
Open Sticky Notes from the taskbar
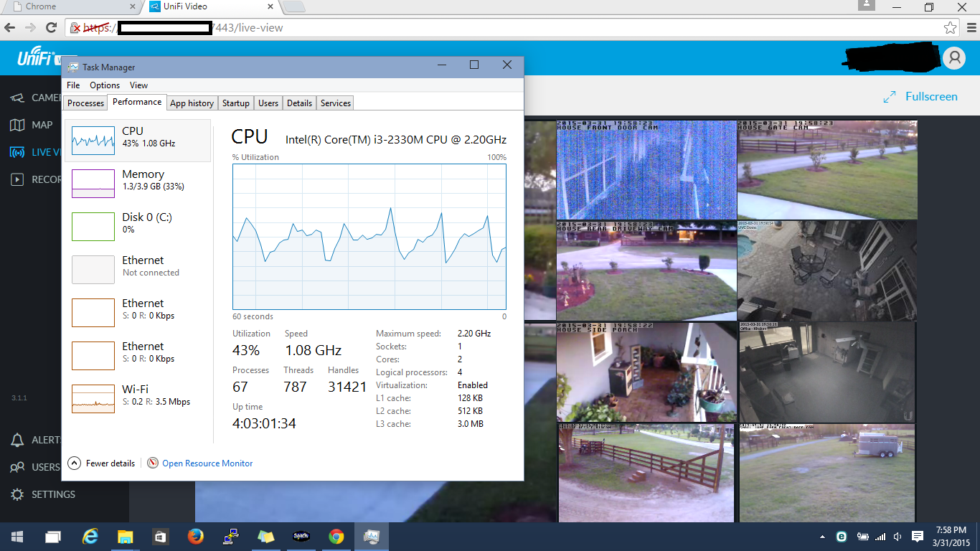(266, 537)
